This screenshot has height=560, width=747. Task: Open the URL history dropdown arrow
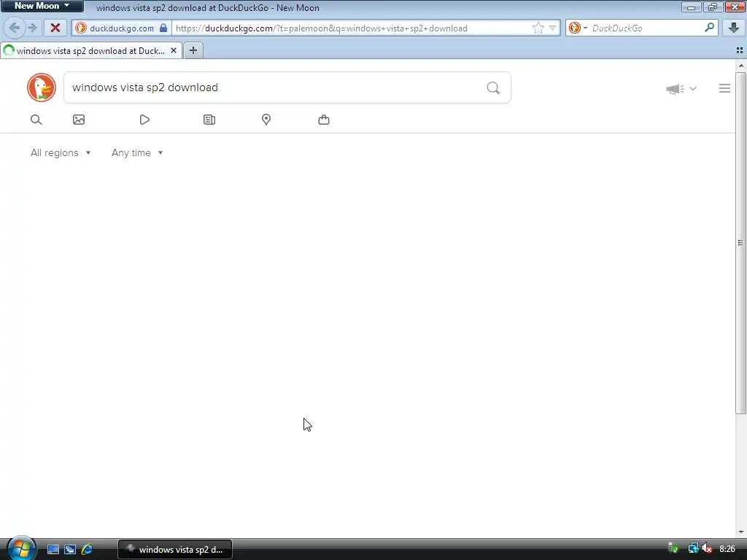tap(552, 28)
